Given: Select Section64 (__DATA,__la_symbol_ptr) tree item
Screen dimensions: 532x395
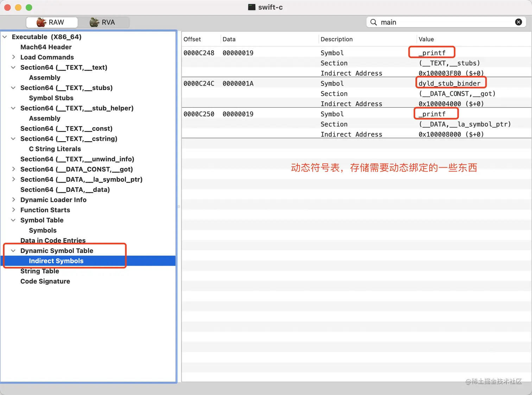Looking at the screenshot, I should point(81,180).
